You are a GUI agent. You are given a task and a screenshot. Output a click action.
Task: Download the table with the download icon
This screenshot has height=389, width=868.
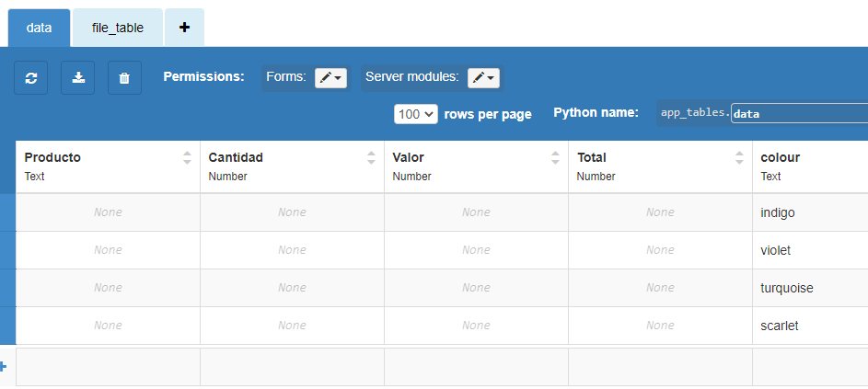click(78, 78)
